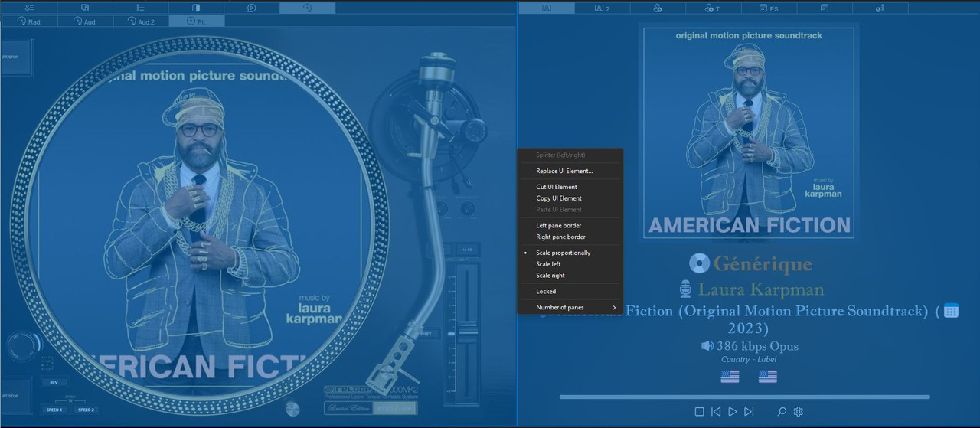Click the REV button on turntable

[54, 382]
